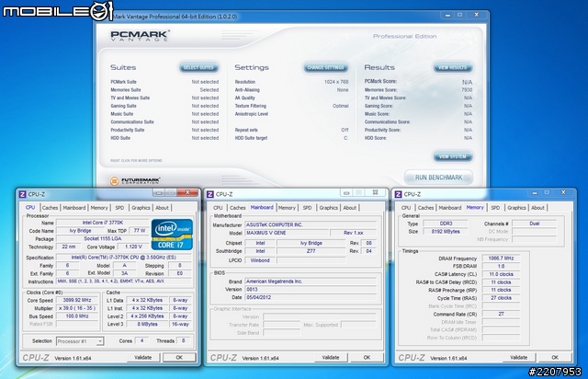The height and width of the screenshot is (379, 588).
Task: Click the BIOS Date value 05/04/2012
Action: [311, 297]
